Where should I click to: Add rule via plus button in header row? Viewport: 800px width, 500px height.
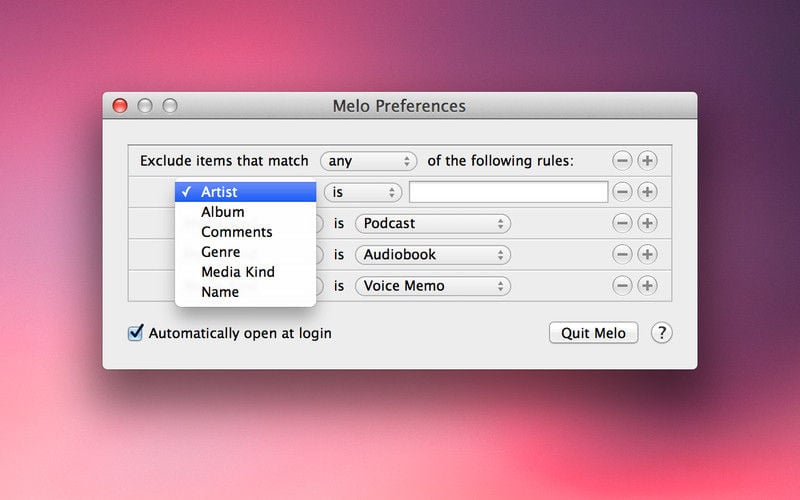click(647, 161)
